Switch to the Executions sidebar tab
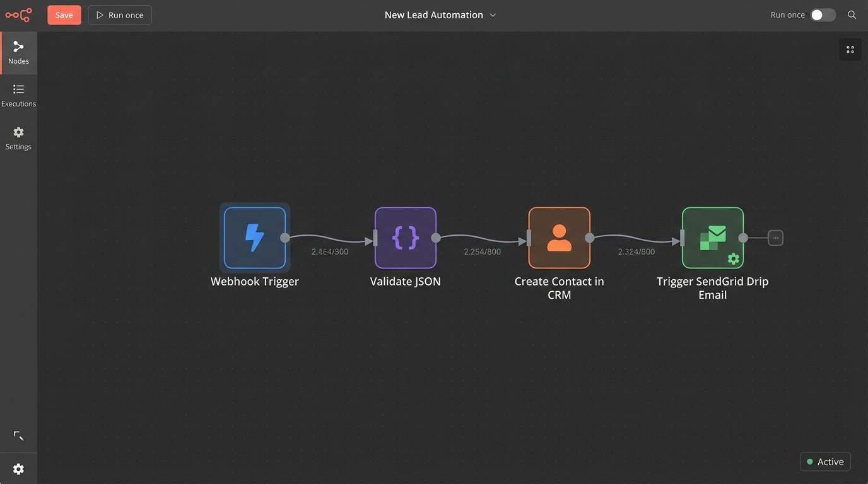Viewport: 868px width, 484px height. (18, 95)
